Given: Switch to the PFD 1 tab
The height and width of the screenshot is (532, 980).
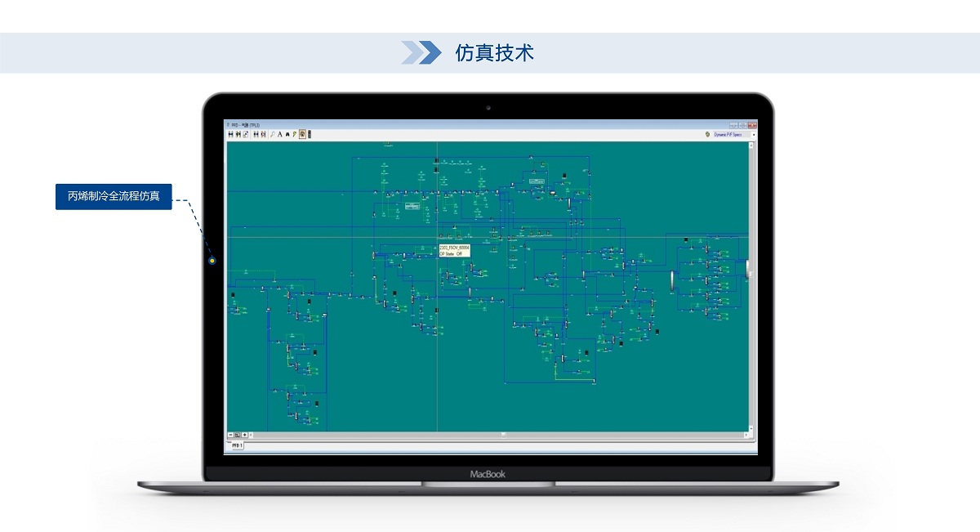Looking at the screenshot, I should coord(236,445).
